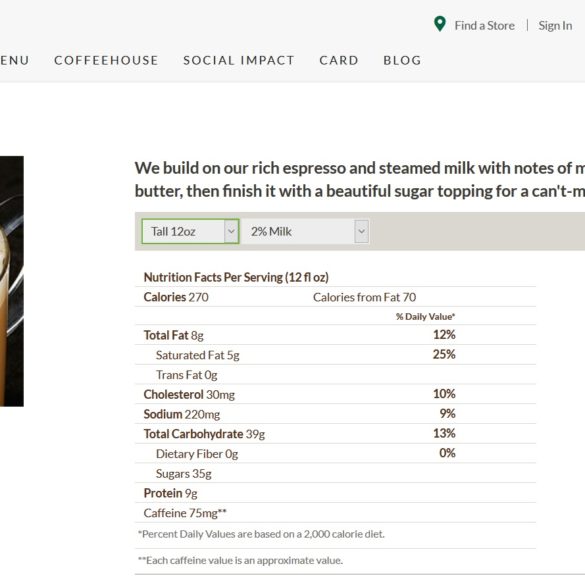
Task: Click the Nutrition Facts Per Serving heading
Action: [x=236, y=277]
